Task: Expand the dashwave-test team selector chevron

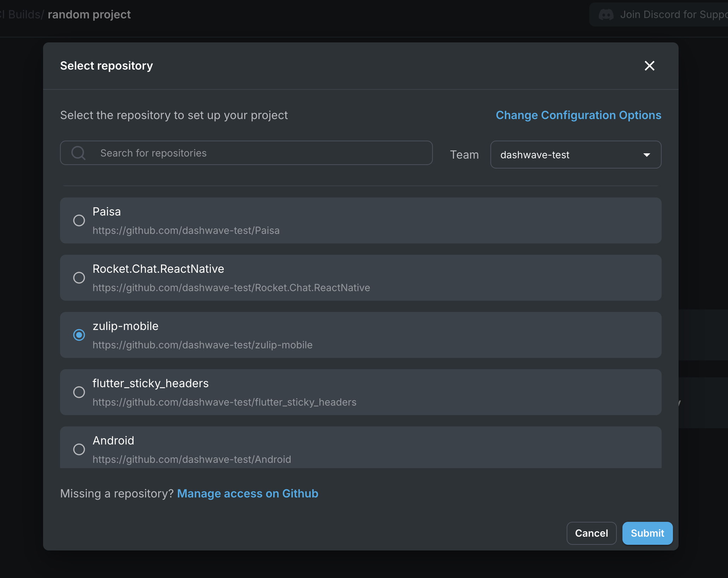Action: (647, 155)
